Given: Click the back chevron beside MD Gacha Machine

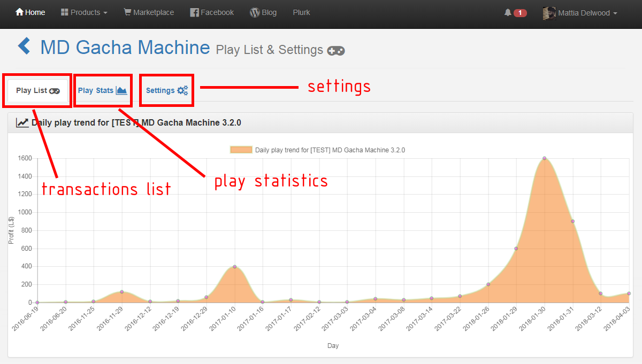Looking at the screenshot, I should [x=24, y=47].
